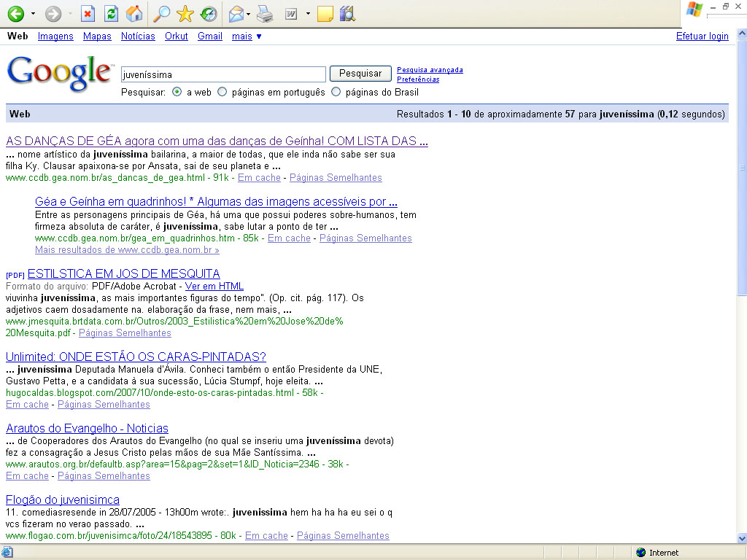747x560 pixels.
Task: Print the page using the printer icon
Action: (265, 13)
